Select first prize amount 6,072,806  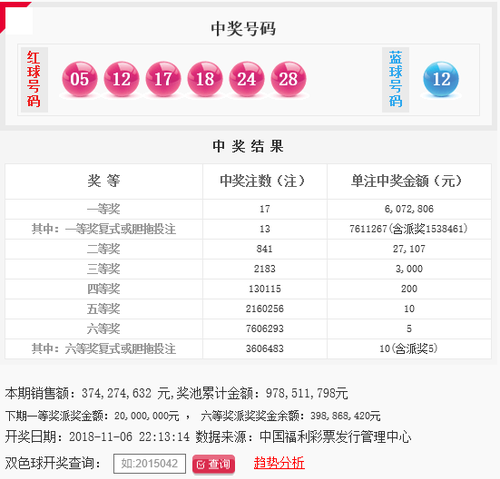pyautogui.click(x=409, y=209)
